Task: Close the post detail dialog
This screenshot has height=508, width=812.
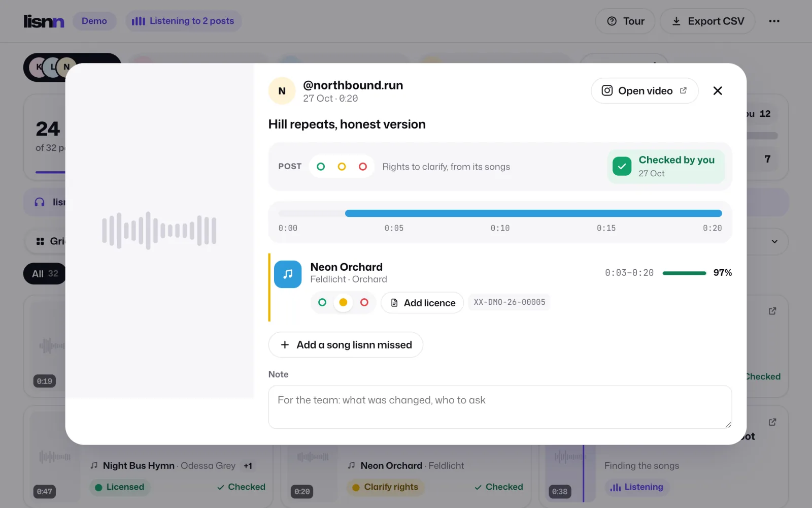Action: pos(718,91)
